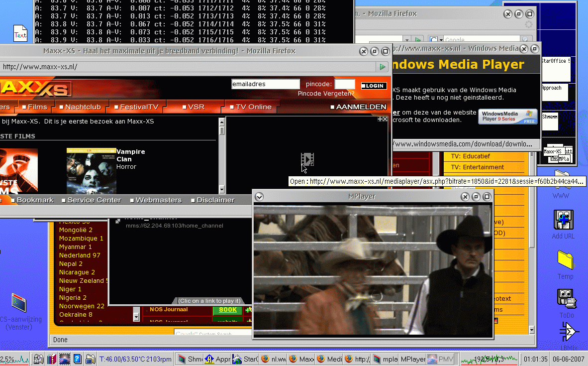The image size is (588, 366).
Task: Click the binoculars icon in the taskbar
Action: pos(38,359)
